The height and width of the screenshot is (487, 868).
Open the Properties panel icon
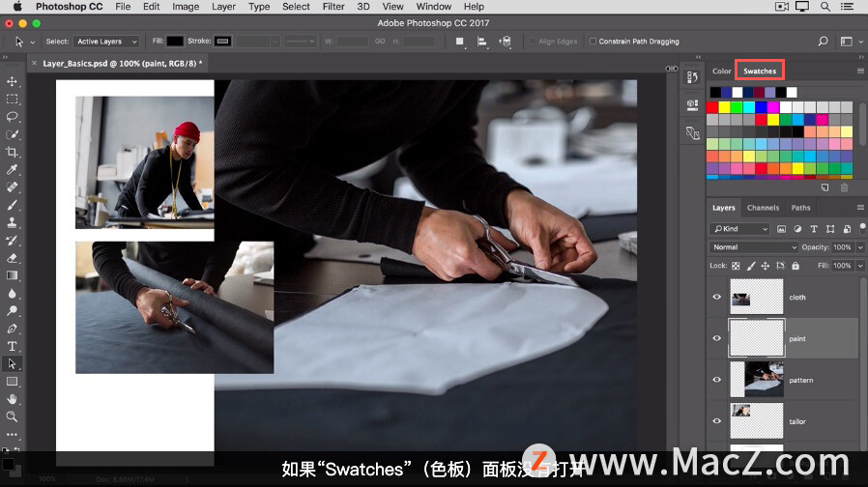tap(692, 104)
